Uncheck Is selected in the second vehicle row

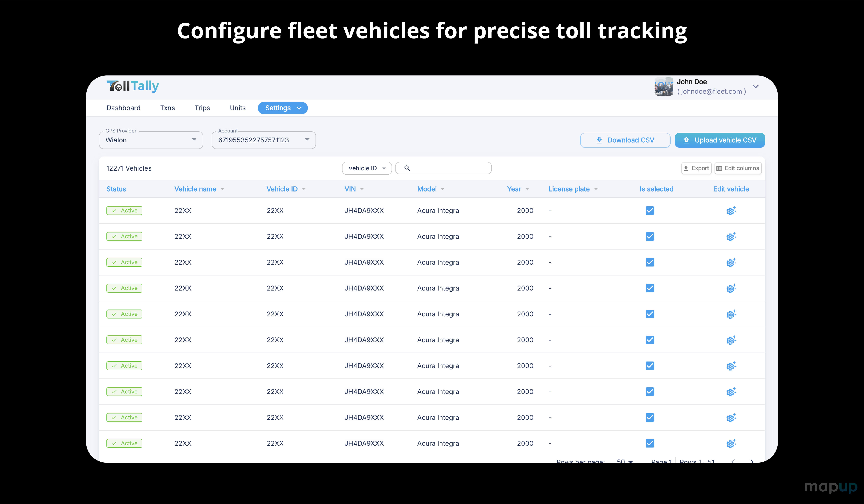[x=650, y=236]
